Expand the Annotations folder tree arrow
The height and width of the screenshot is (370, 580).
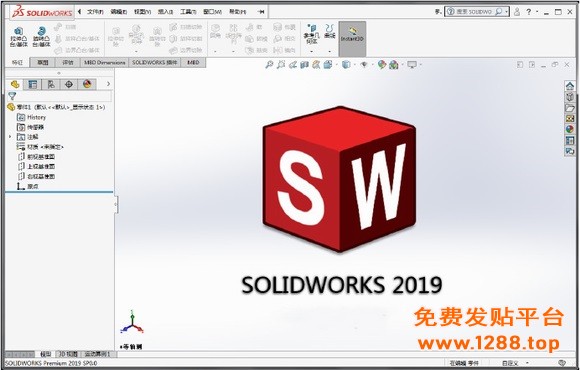10,137
